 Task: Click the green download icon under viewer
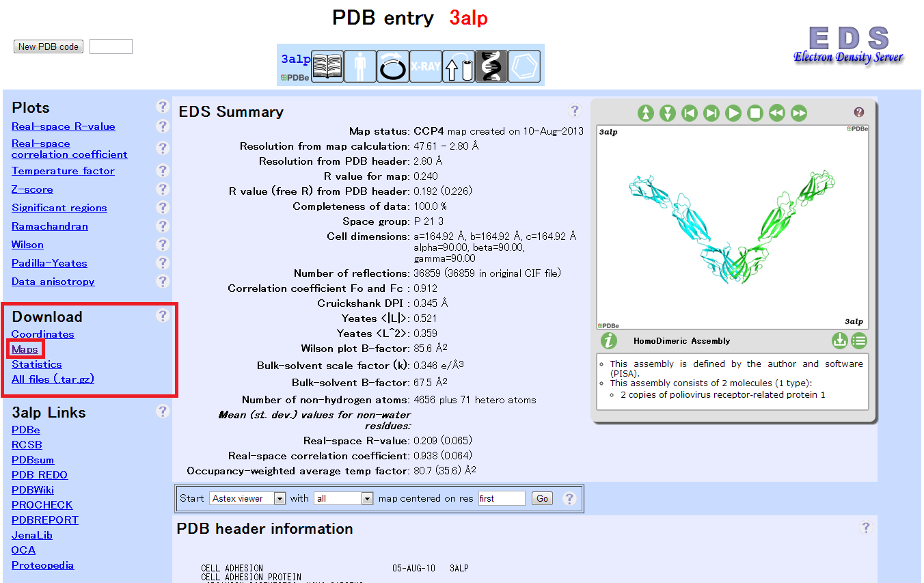839,340
